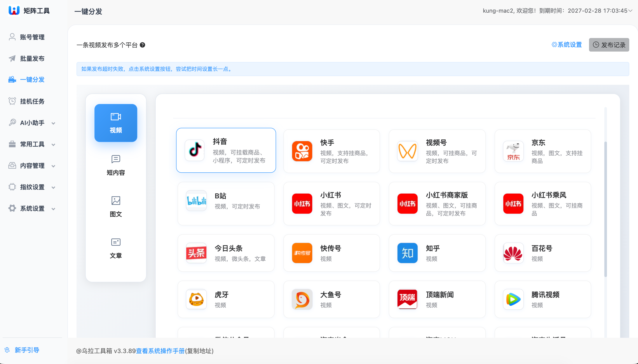Click the 大鱼号 icon
638x364 pixels.
(302, 299)
